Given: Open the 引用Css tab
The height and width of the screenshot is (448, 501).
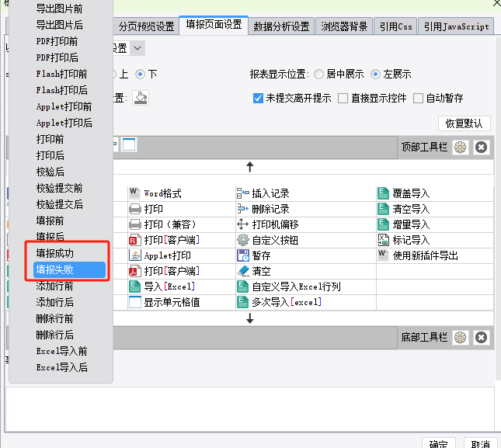Looking at the screenshot, I should point(395,26).
